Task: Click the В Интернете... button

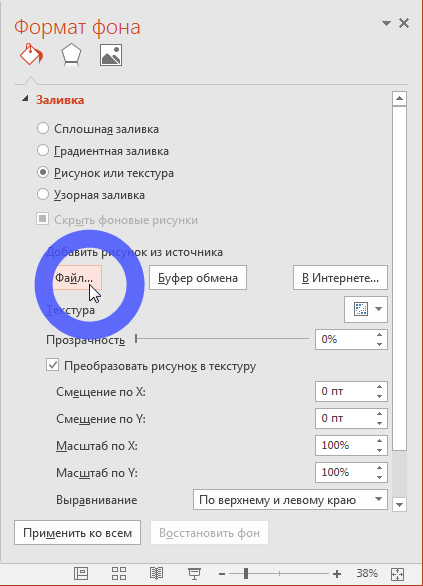Action: click(340, 278)
